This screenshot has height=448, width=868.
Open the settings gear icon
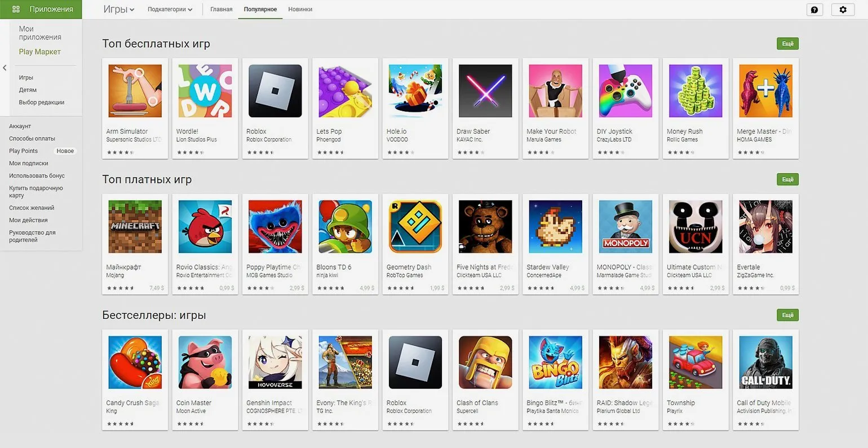coord(843,10)
